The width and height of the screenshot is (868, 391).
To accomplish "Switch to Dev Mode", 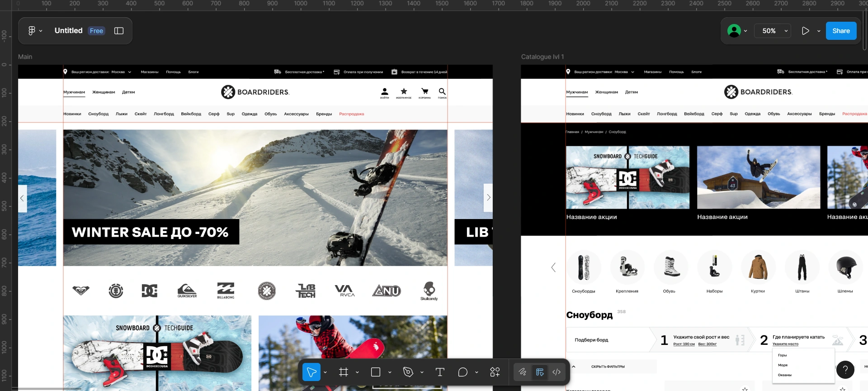I will click(x=557, y=372).
